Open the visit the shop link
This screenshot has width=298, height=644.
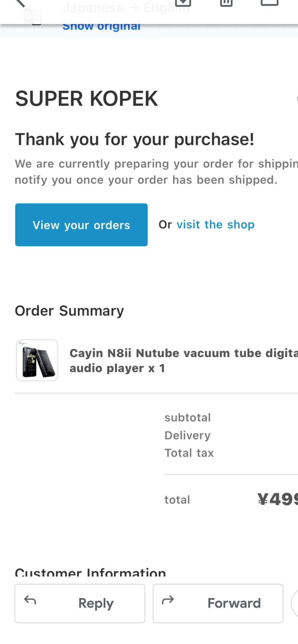click(x=215, y=224)
